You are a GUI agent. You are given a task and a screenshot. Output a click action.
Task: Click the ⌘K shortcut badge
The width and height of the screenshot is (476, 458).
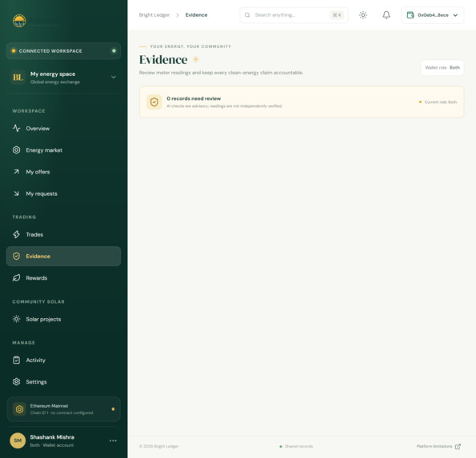pos(337,15)
